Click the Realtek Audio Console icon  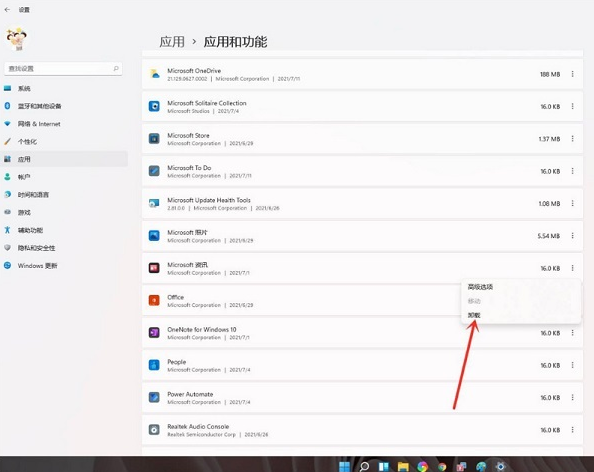point(154,430)
